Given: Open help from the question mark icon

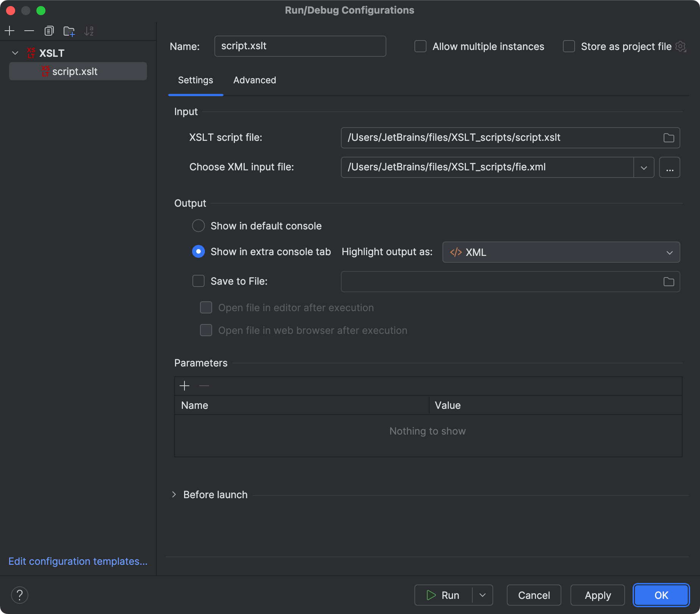Looking at the screenshot, I should (x=20, y=595).
